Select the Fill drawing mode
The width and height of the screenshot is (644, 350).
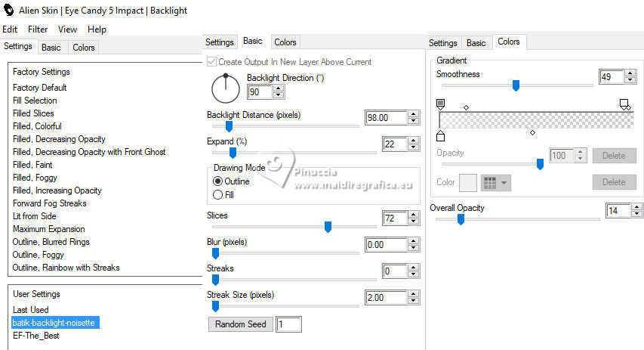coord(218,195)
